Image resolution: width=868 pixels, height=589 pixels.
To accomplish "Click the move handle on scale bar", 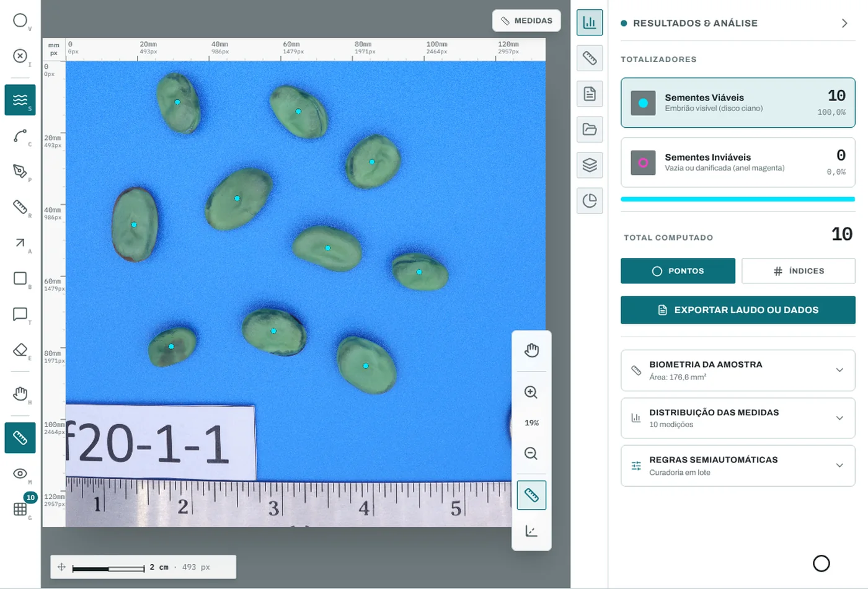I will [61, 567].
